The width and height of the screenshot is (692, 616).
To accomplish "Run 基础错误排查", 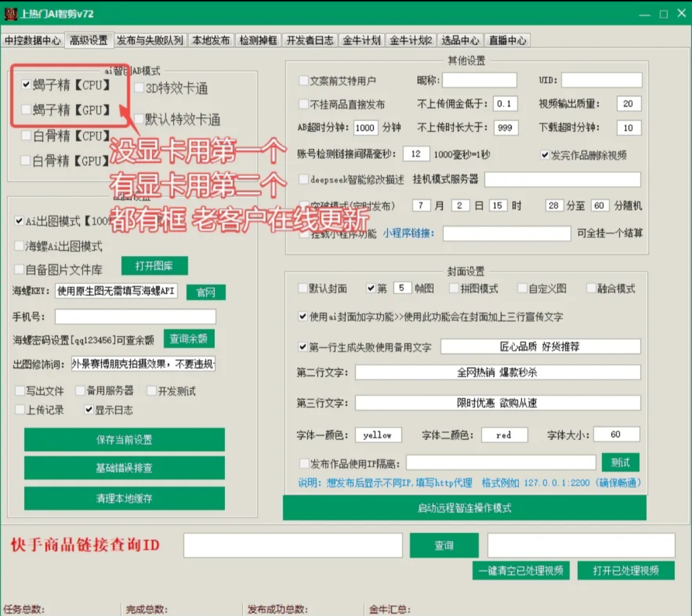I will (124, 467).
